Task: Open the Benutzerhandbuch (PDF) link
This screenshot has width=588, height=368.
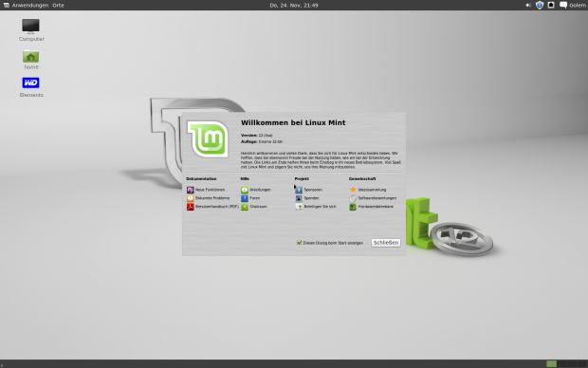Action: [217, 207]
